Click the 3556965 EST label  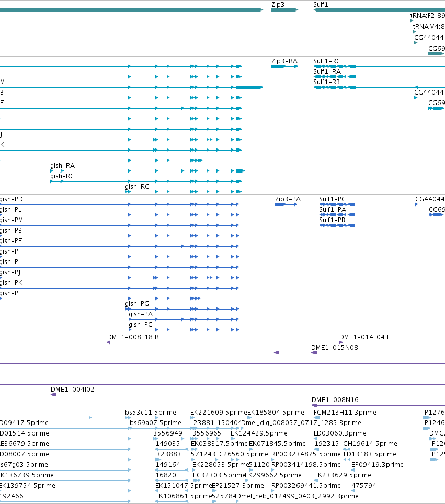click(207, 433)
